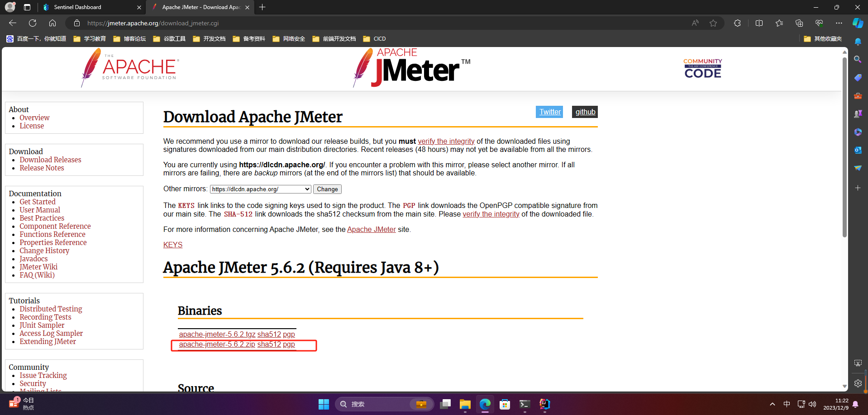View site information lock icon
This screenshot has width=868, height=415.
tap(77, 23)
